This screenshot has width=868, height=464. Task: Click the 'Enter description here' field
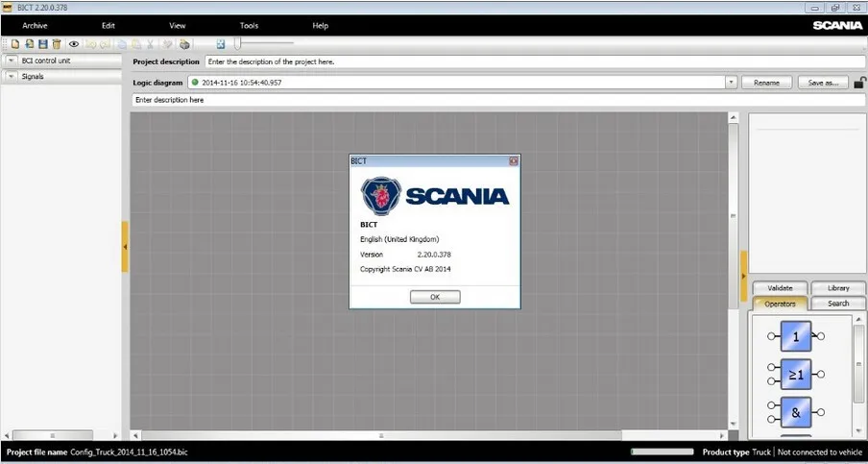click(x=498, y=100)
